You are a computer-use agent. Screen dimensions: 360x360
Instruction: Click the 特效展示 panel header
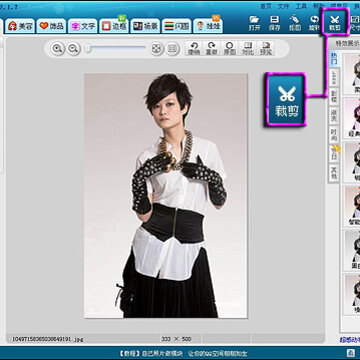(348, 43)
